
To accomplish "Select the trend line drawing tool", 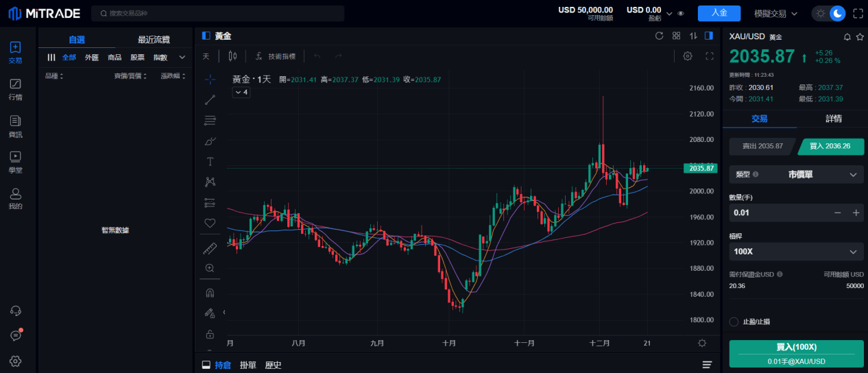I will tap(210, 100).
